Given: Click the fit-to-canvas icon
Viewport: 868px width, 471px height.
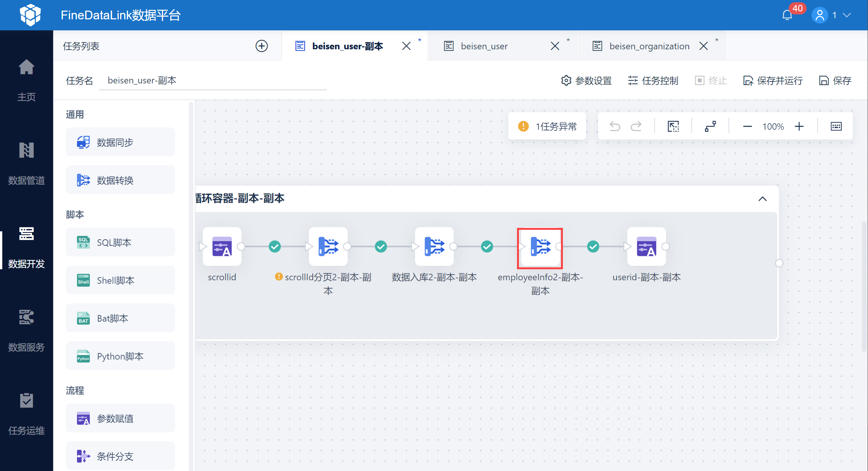Looking at the screenshot, I should (x=673, y=126).
